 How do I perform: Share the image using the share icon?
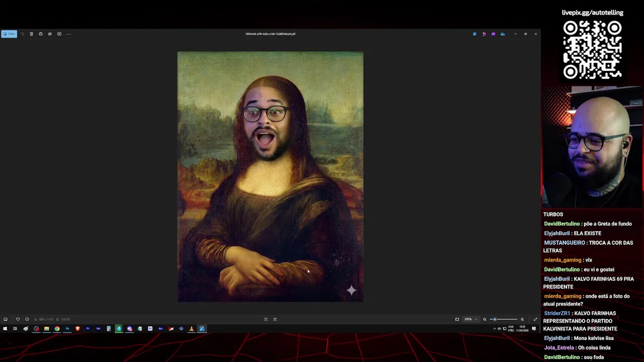coord(50,34)
